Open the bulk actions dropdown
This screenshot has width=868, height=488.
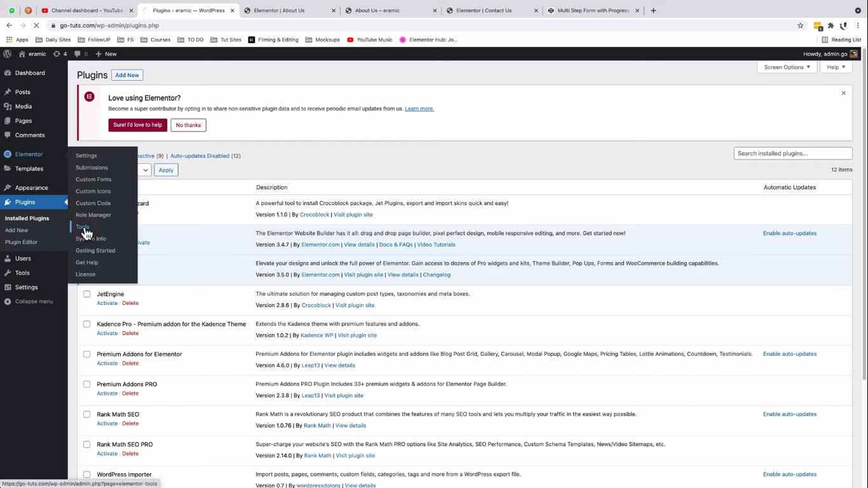[145, 170]
